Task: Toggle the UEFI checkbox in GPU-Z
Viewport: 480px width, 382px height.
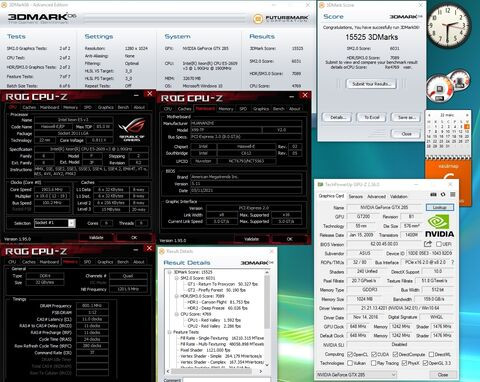Action: pyautogui.click(x=439, y=244)
